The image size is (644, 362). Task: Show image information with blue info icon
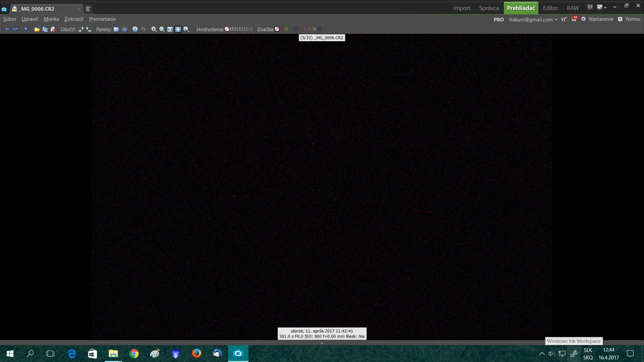point(135,29)
